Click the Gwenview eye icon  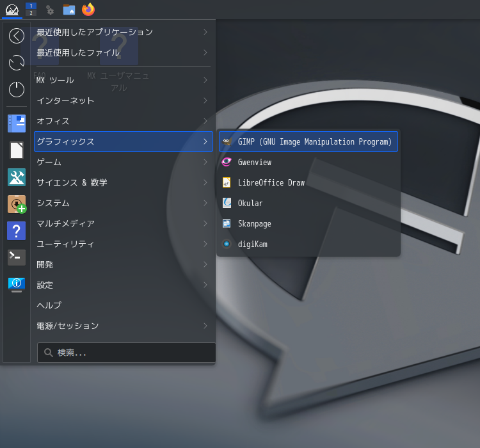[x=227, y=162]
